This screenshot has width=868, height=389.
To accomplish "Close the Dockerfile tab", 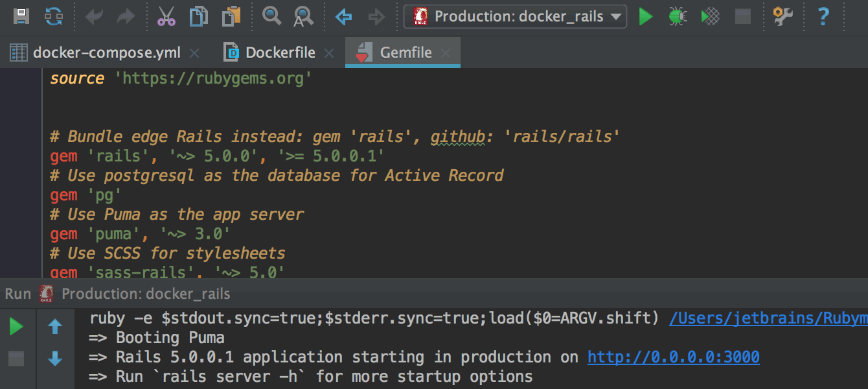I will [329, 53].
